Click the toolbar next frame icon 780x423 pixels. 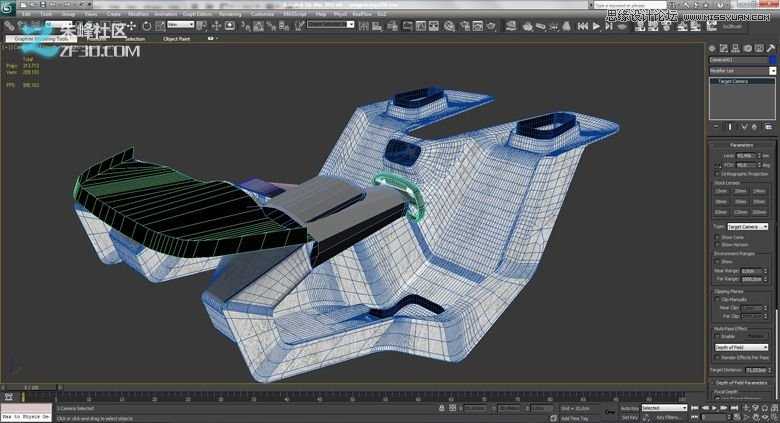[609, 26]
